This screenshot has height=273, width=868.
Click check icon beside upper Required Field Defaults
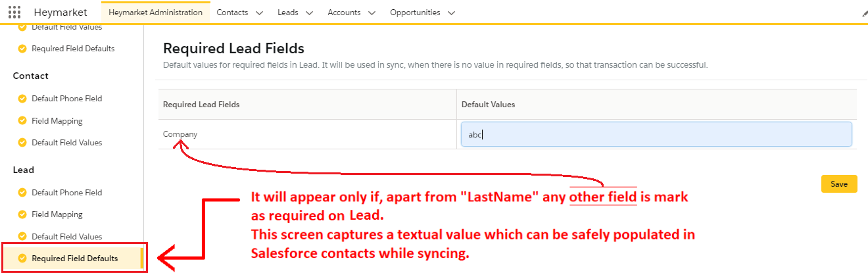22,49
